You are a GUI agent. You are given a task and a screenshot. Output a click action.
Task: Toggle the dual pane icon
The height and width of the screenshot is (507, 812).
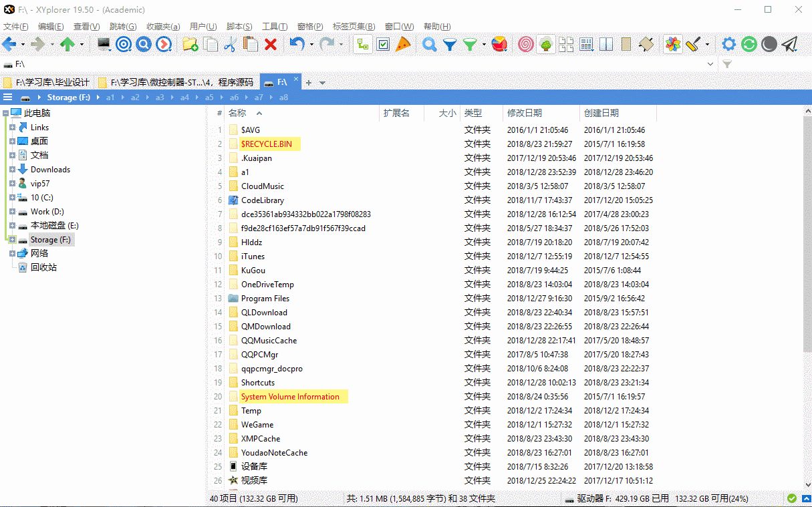click(x=606, y=45)
